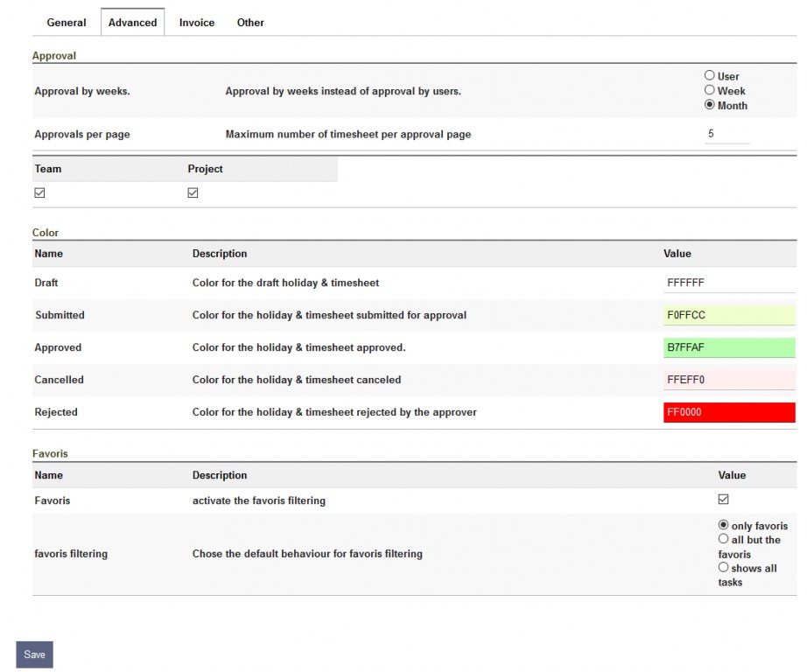807x672 pixels.
Task: Click the Approvals per page field
Action: (726, 135)
